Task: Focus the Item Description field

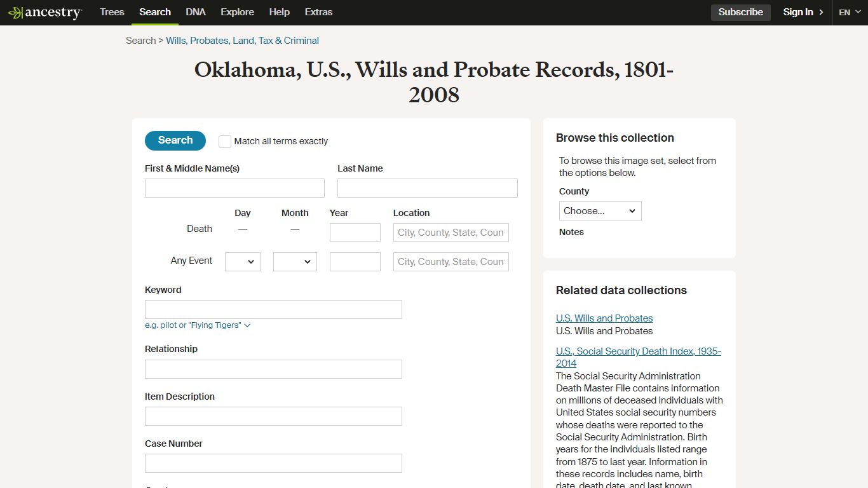Action: [x=273, y=416]
